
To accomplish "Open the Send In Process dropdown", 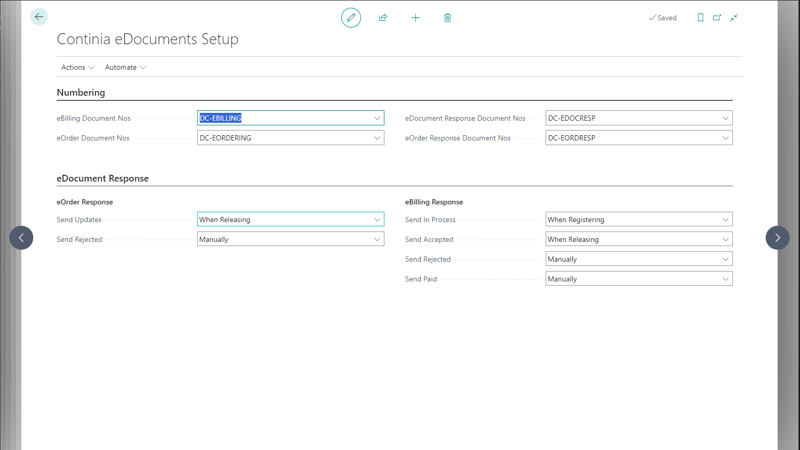I will click(725, 220).
